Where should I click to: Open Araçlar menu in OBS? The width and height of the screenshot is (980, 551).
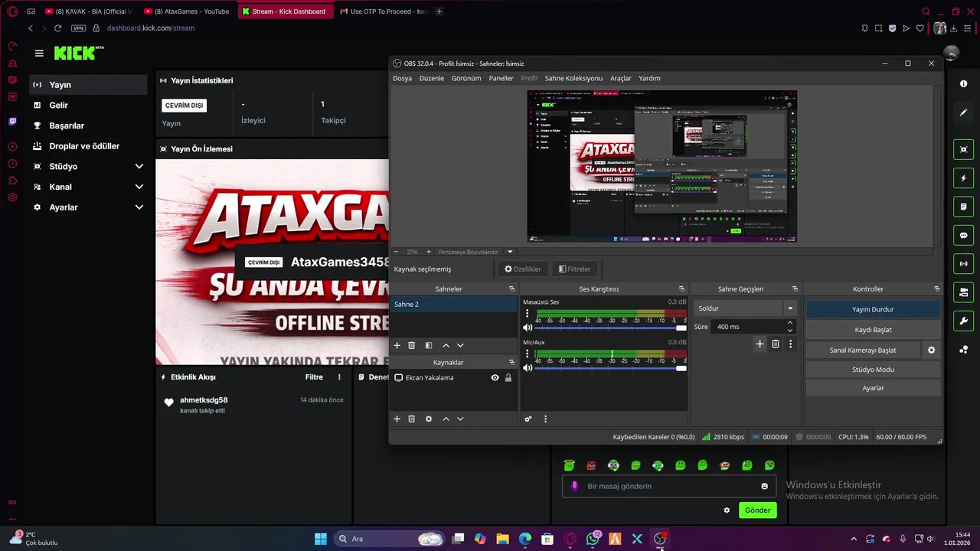click(621, 78)
